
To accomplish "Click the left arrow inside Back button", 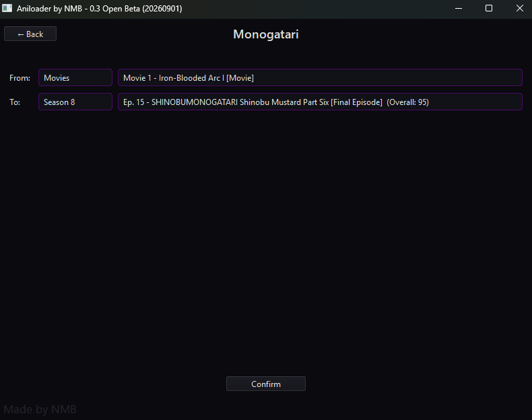I will click(20, 34).
